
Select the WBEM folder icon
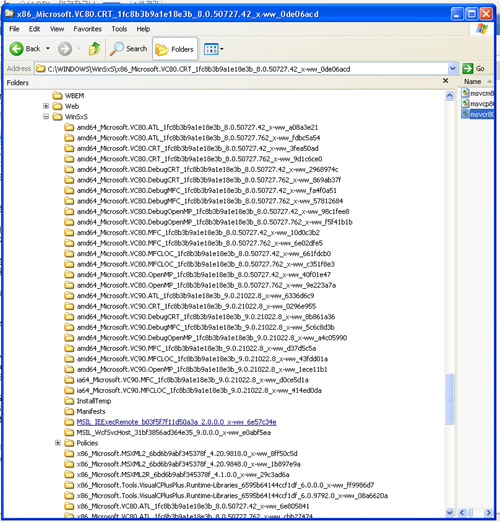(58, 96)
